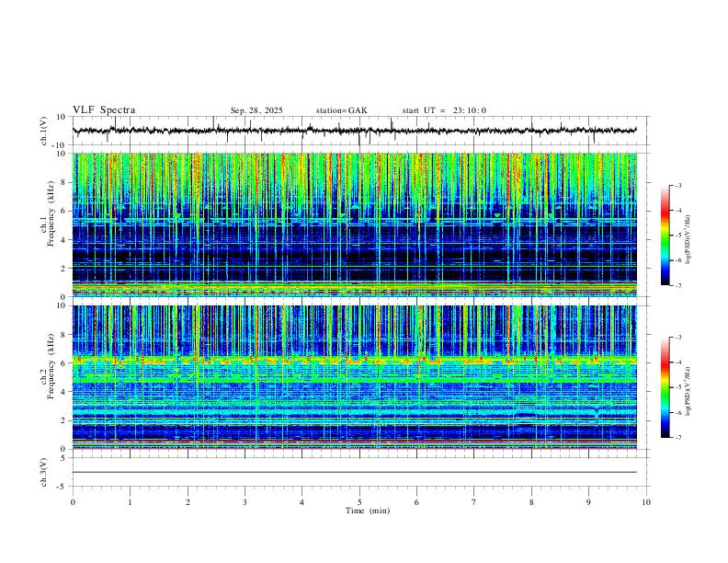Click the ch.2 spectrogram colorbar

pos(665,387)
